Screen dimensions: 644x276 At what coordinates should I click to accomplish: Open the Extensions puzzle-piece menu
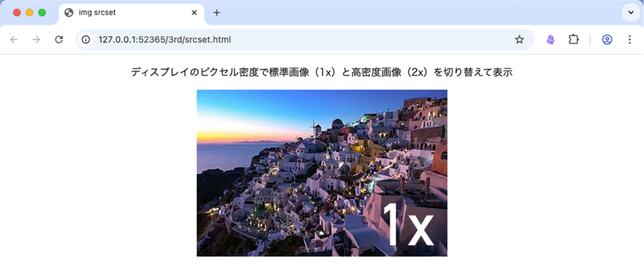pos(574,40)
